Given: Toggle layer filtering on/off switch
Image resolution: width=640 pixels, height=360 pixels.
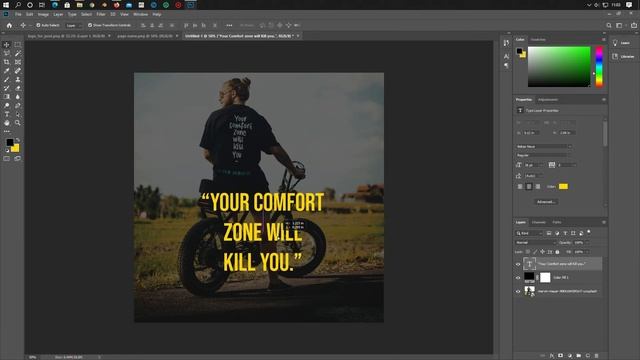Looking at the screenshot, I should pos(589,232).
